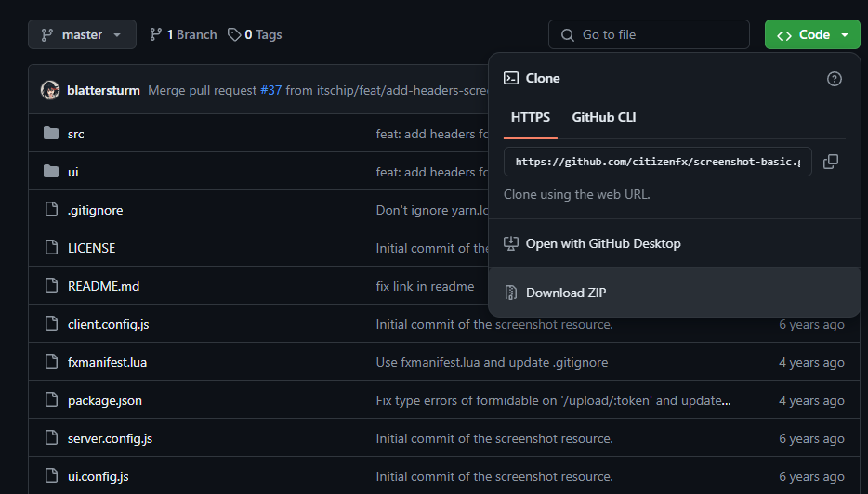Click the LICENSE file icon
The height and width of the screenshot is (494, 868).
click(51, 247)
